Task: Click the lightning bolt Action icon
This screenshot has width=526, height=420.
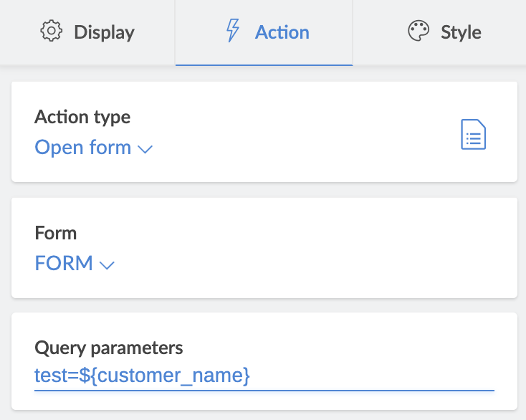Action: pyautogui.click(x=232, y=32)
